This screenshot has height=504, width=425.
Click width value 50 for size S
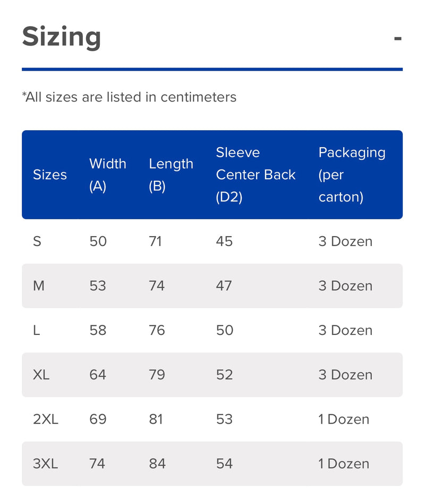coord(98,241)
